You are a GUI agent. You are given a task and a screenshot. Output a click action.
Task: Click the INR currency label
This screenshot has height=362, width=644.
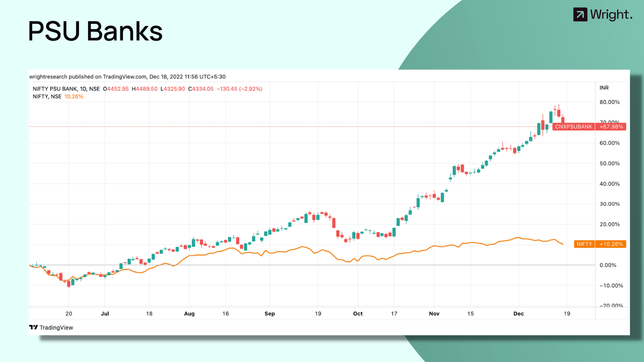604,88
